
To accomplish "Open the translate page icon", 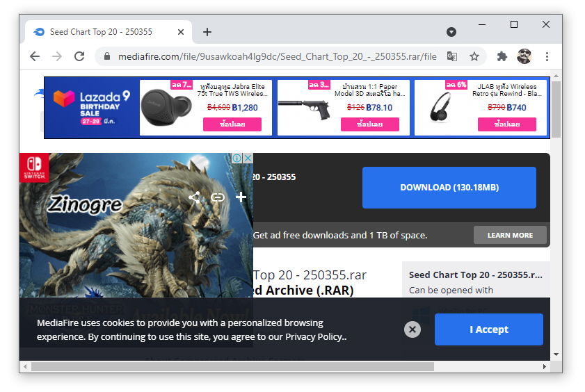I will tap(452, 56).
